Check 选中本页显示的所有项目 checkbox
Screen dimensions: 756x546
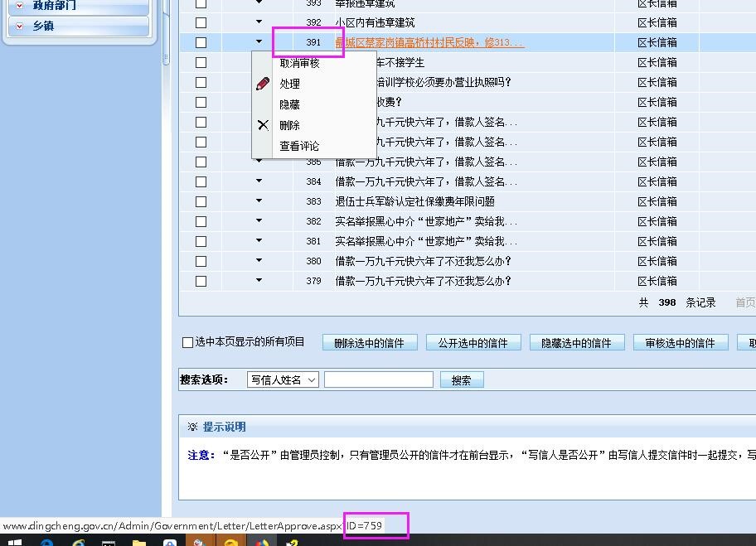point(187,342)
